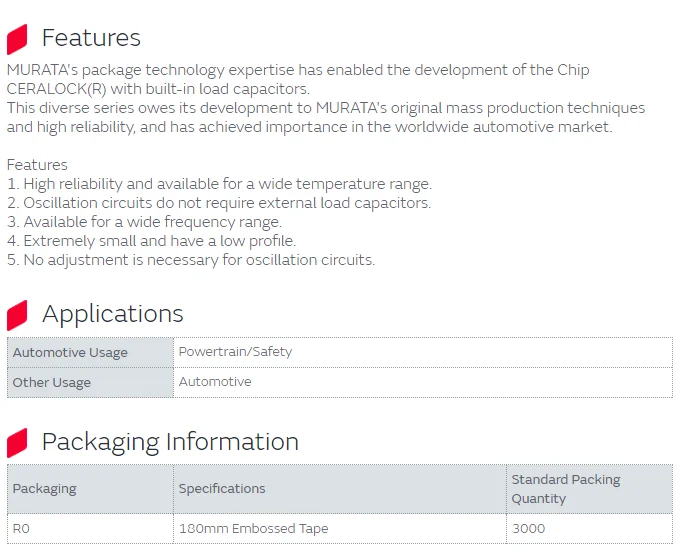Click the Automotive value cell
The width and height of the screenshot is (682, 556).
[215, 382]
